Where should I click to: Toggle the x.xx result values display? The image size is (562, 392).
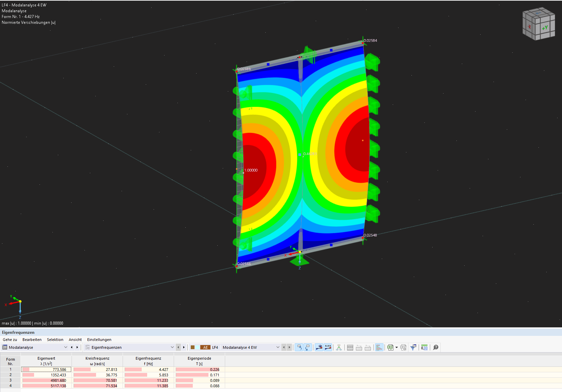click(x=328, y=347)
